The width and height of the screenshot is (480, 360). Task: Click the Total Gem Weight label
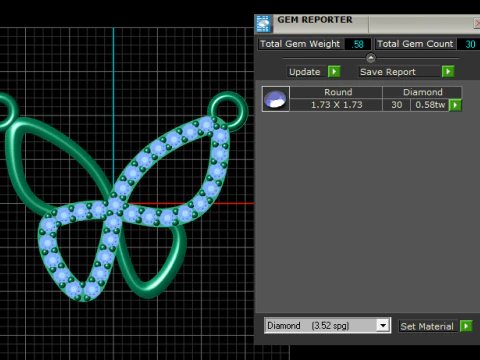[x=300, y=44]
